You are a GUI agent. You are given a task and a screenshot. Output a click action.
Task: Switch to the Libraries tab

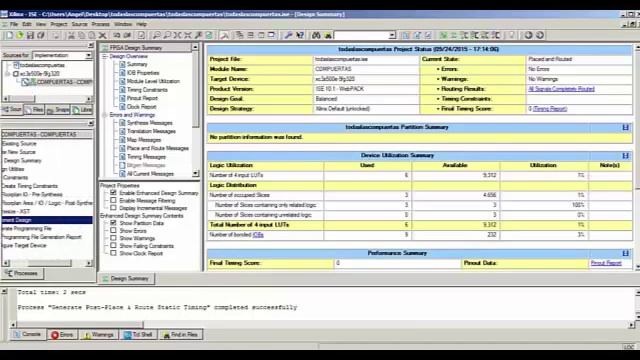pos(82,110)
